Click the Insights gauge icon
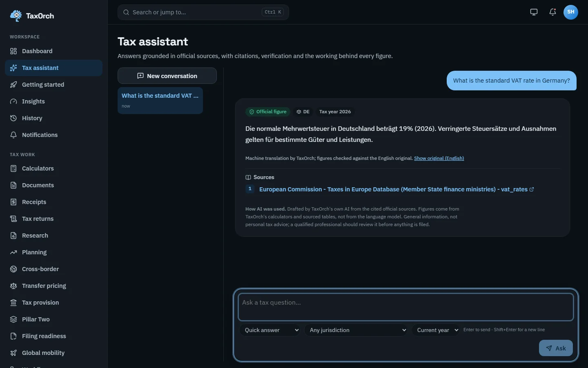 [x=13, y=101]
